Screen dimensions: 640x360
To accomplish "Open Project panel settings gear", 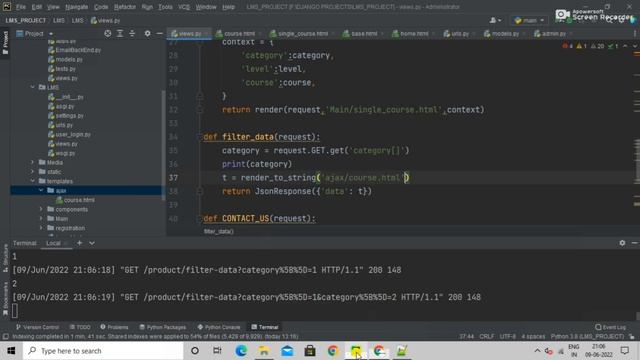I will click(147, 33).
